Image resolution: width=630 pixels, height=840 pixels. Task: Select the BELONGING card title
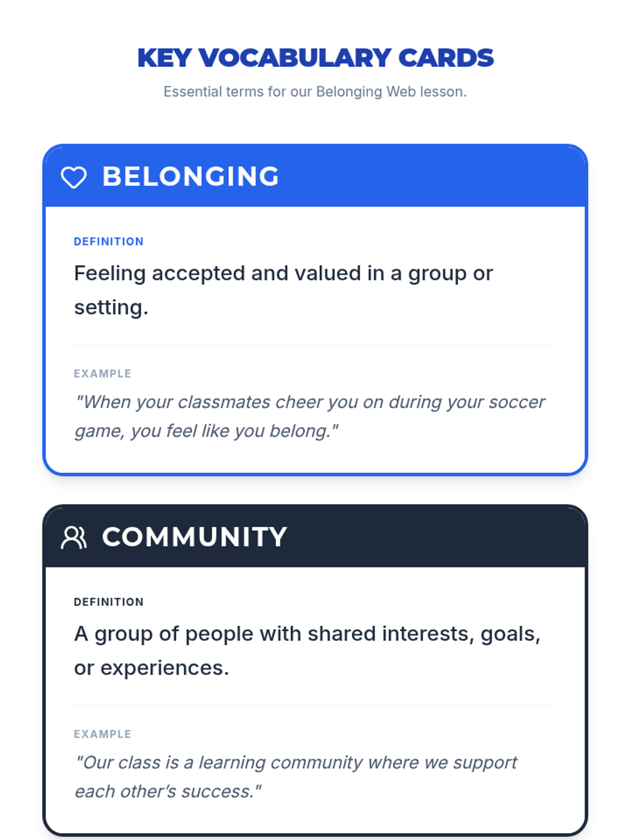click(x=191, y=176)
